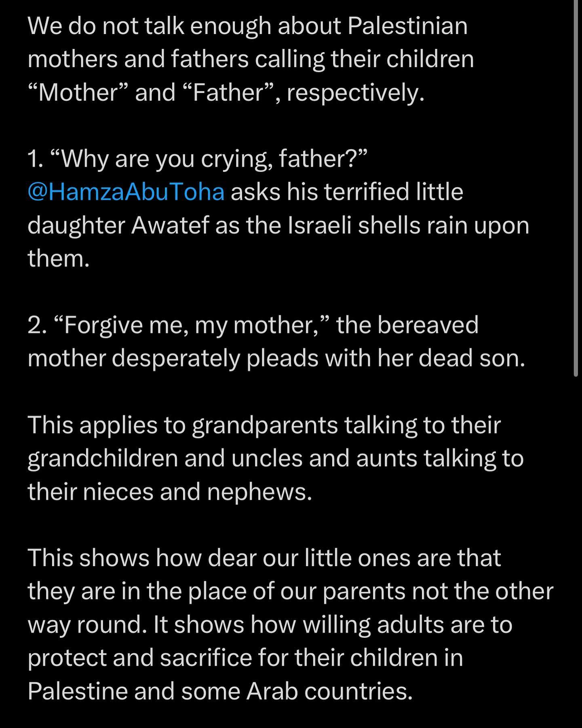Click the empty scrollbar track below the thumb

pyautogui.click(x=576, y=552)
